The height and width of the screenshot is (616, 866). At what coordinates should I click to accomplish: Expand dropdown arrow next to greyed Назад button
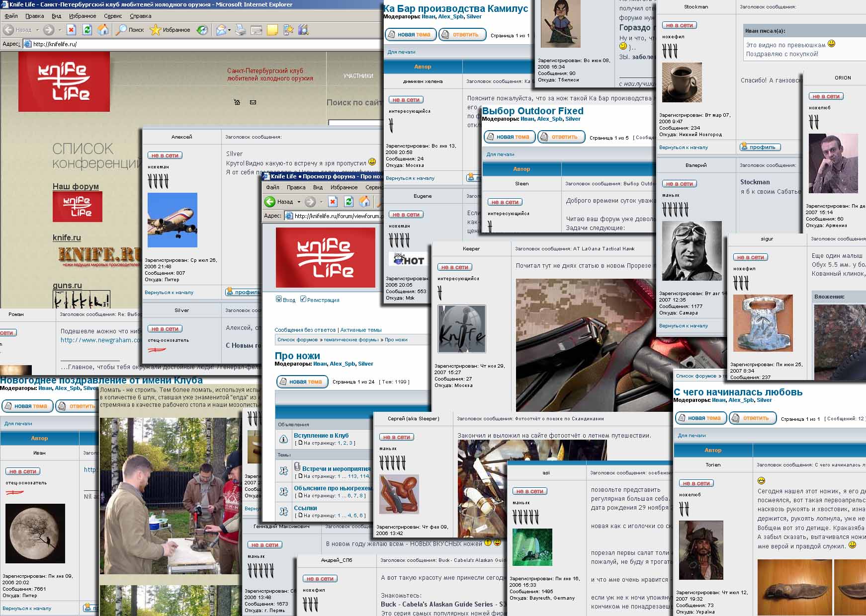(x=37, y=30)
